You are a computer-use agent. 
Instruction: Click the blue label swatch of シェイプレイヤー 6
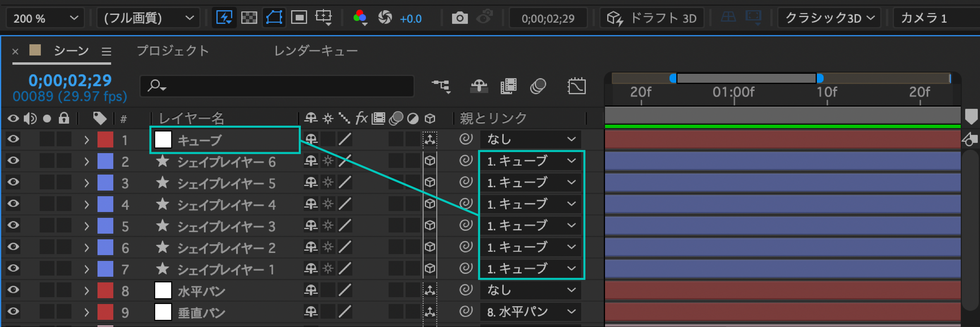coord(105,161)
